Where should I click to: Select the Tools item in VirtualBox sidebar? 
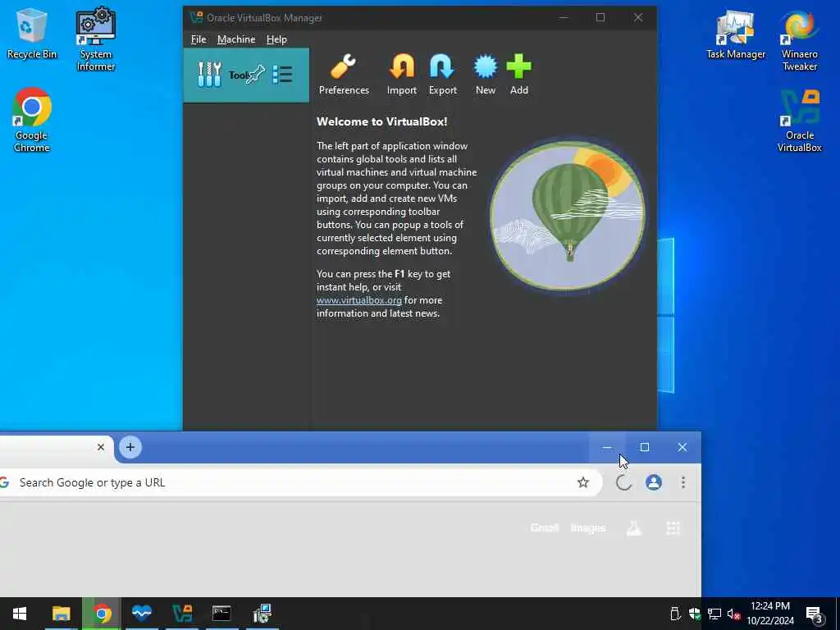click(x=246, y=75)
